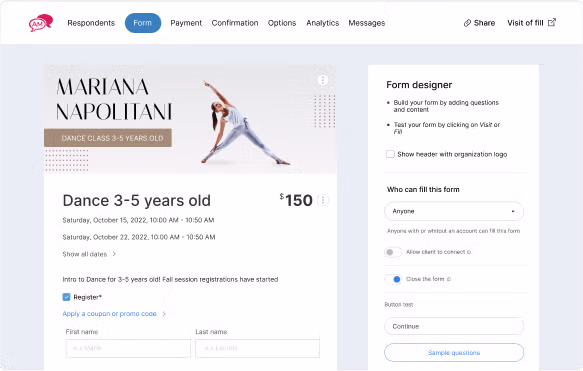
Task: Switch to the Respondents tab
Action: click(91, 23)
